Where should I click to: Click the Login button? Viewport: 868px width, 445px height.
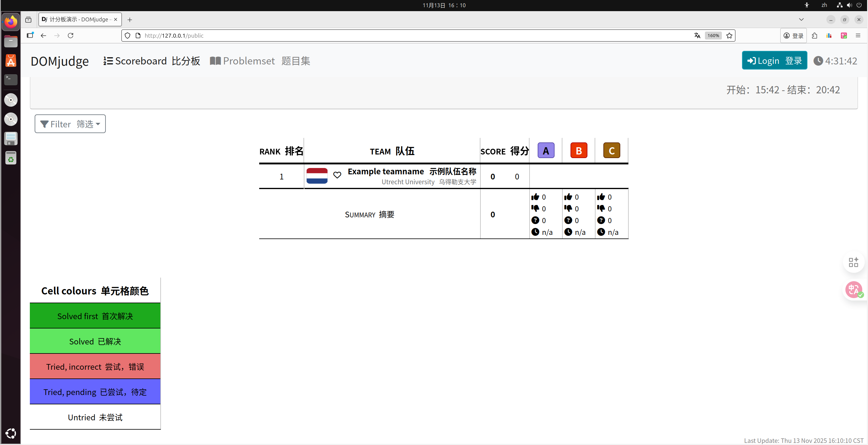click(x=774, y=61)
